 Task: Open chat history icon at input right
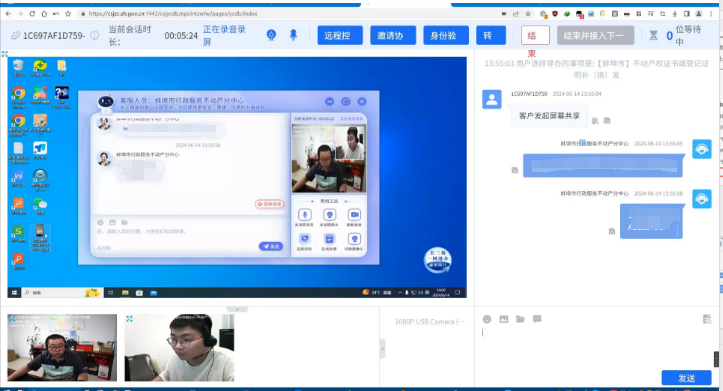pyautogui.click(x=707, y=319)
